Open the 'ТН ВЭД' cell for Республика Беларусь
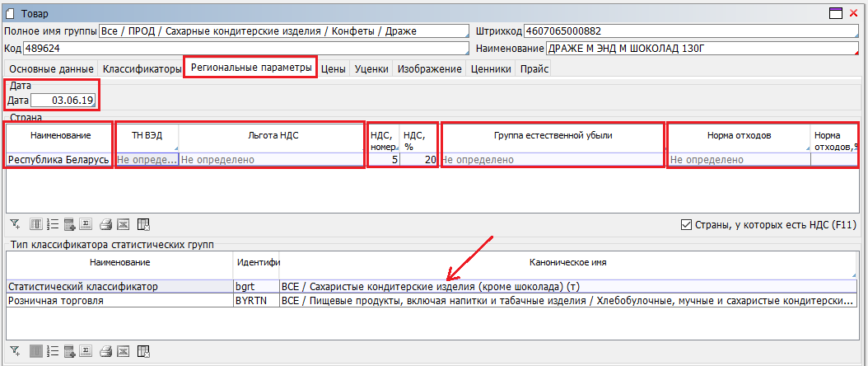868x366 pixels. 147,160
